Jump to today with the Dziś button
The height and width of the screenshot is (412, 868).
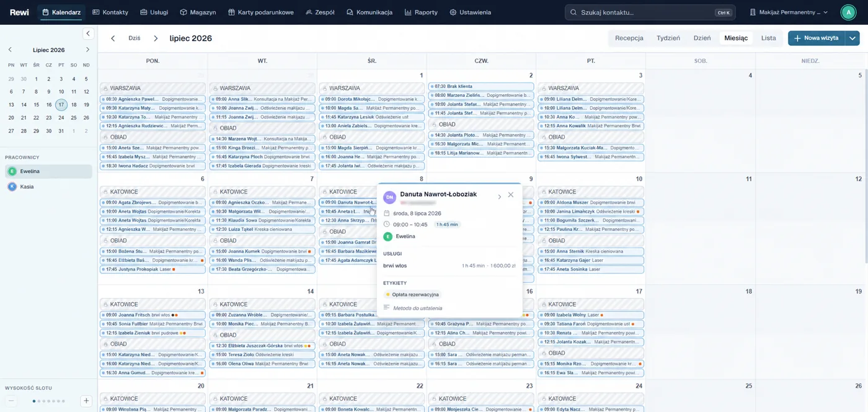(135, 38)
